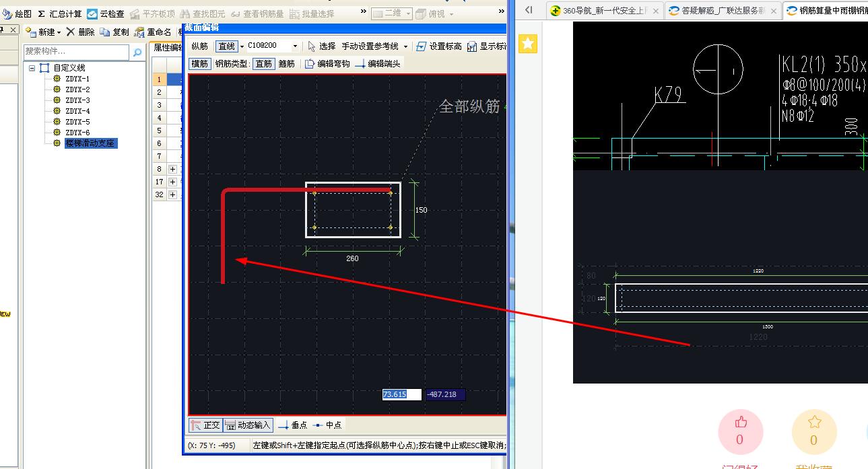The width and height of the screenshot is (868, 469).
Task: Click the 平齐板顶 toolbar item
Action: pyautogui.click(x=152, y=13)
